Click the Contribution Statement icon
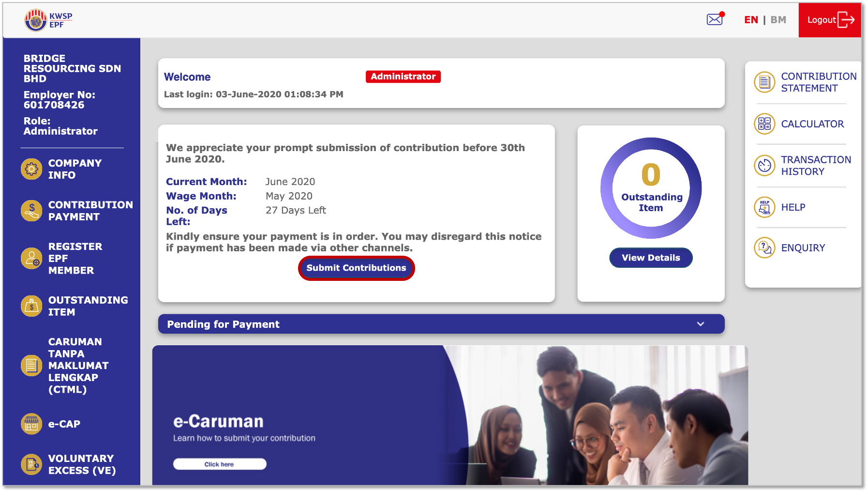The height and width of the screenshot is (492, 868). coord(764,82)
